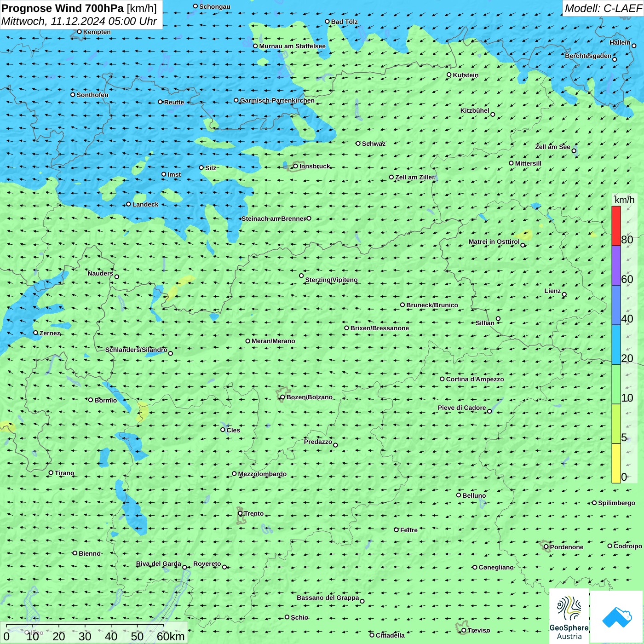Click the 'Nauders' label
The width and height of the screenshot is (644, 644).
100,273
